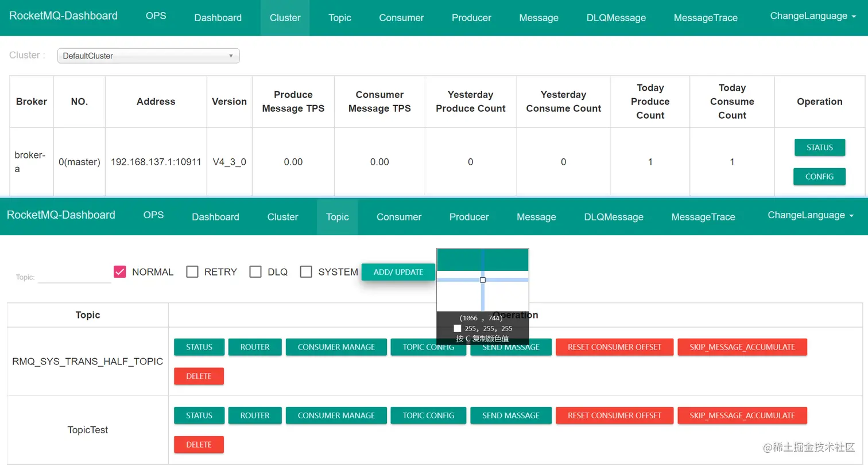Open MessageTrace tab in upper navbar
Image resolution: width=868 pixels, height=466 pixels.
[706, 18]
